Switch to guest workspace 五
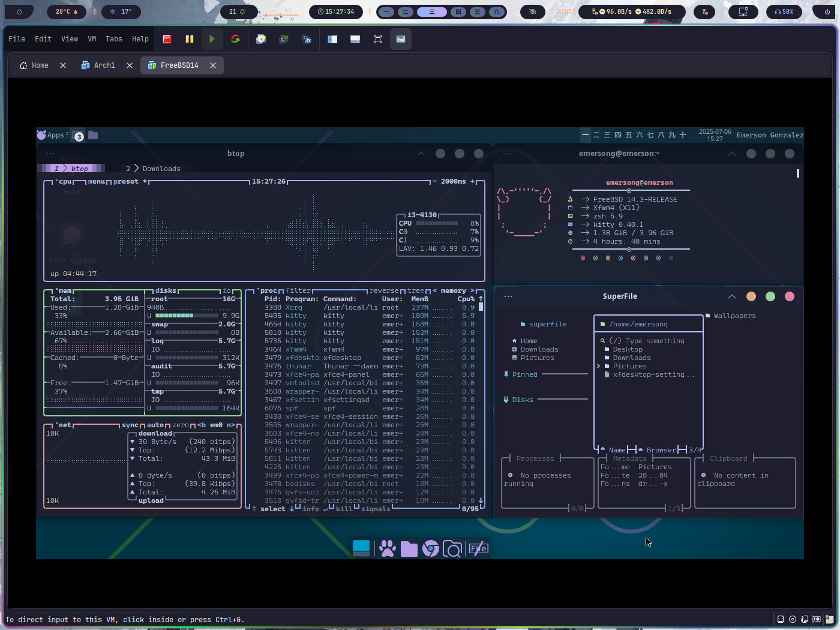Image resolution: width=840 pixels, height=630 pixels. (629, 135)
